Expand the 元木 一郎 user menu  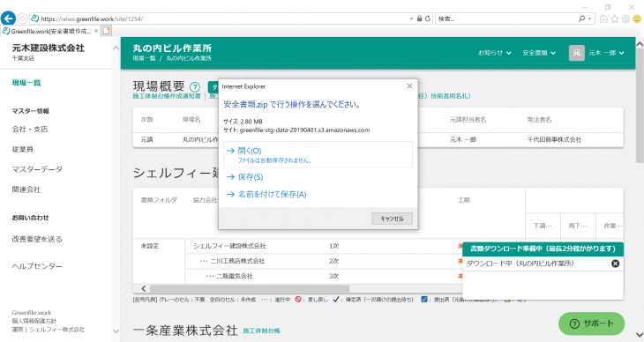(x=606, y=53)
